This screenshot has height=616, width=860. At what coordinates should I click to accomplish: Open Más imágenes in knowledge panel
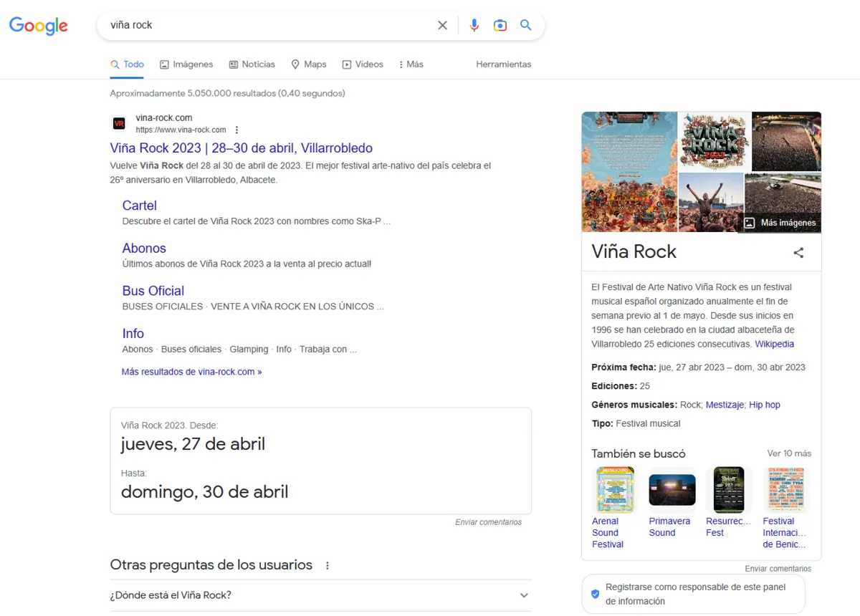coord(780,223)
